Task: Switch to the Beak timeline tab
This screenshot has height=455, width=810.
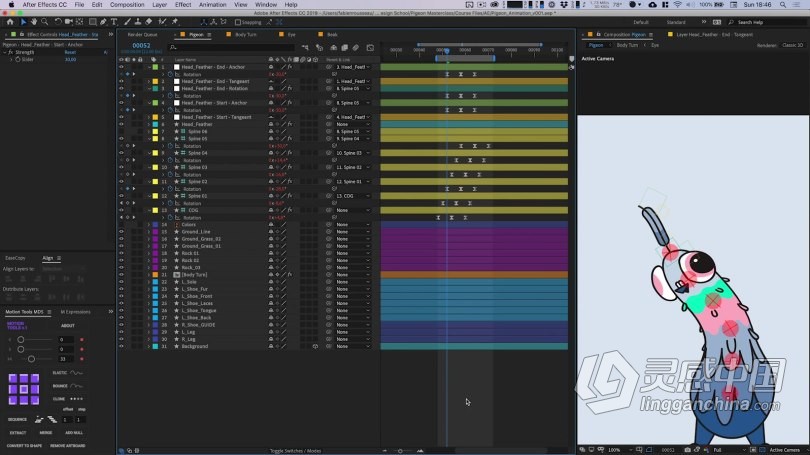Action: [x=332, y=35]
